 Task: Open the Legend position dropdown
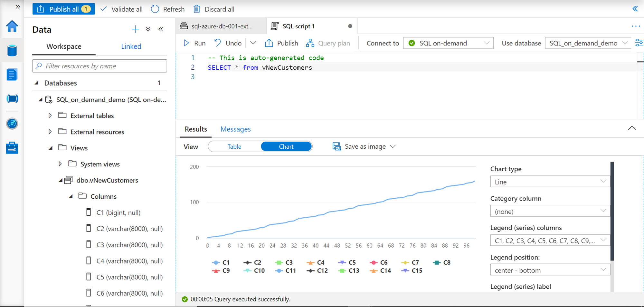tap(550, 270)
